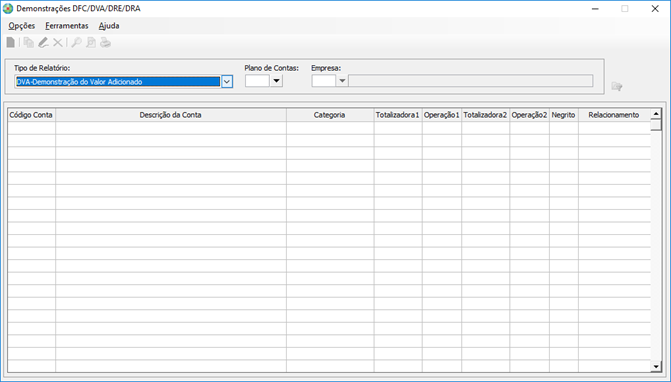
Task: Open the Ferramentas menu
Action: coord(67,26)
